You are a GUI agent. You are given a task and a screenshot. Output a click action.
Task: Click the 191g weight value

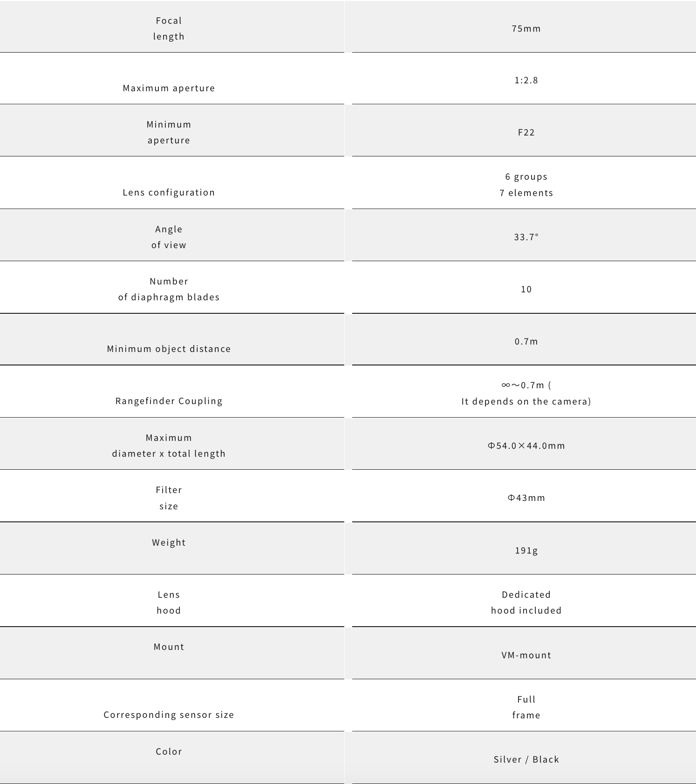pos(526,550)
